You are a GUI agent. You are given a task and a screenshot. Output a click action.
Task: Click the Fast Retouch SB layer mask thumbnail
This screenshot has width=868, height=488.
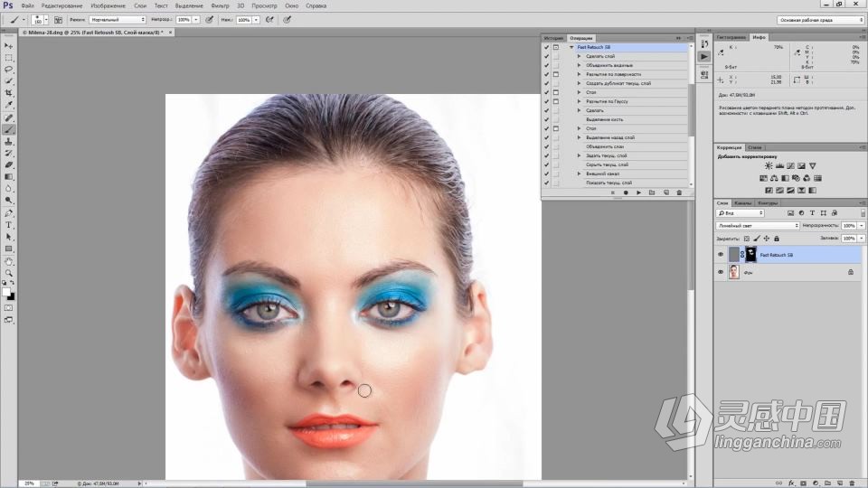(x=750, y=256)
